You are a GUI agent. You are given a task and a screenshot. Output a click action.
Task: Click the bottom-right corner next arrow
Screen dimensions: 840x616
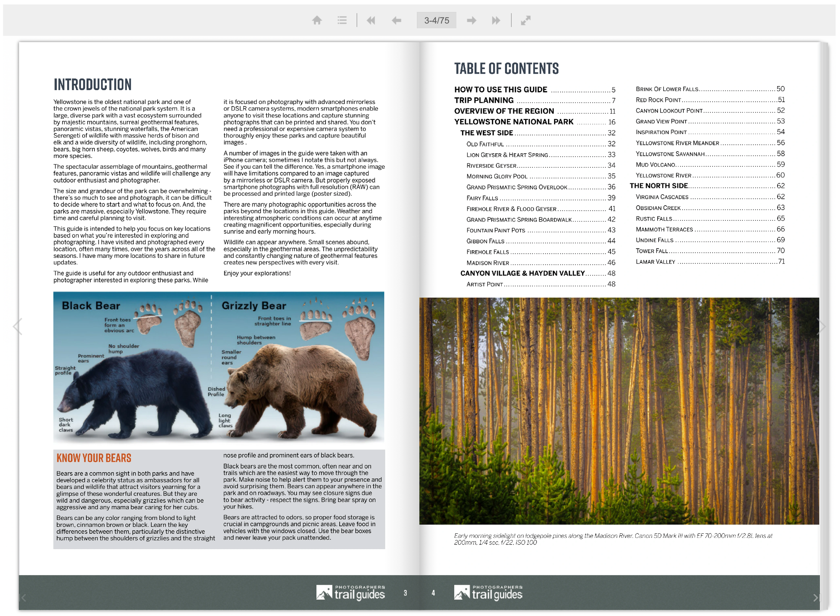(816, 598)
